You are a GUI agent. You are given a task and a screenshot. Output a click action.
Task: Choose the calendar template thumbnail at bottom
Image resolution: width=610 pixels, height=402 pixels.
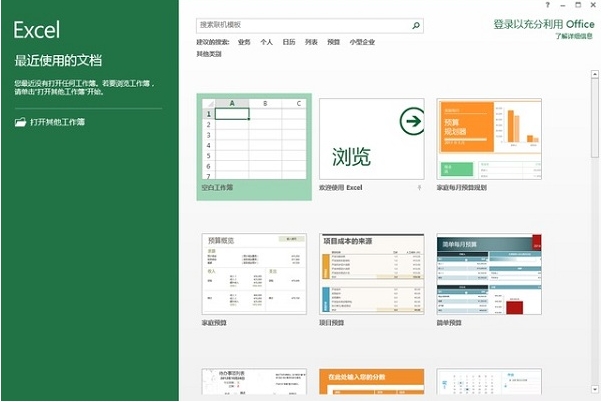pyautogui.click(x=489, y=382)
